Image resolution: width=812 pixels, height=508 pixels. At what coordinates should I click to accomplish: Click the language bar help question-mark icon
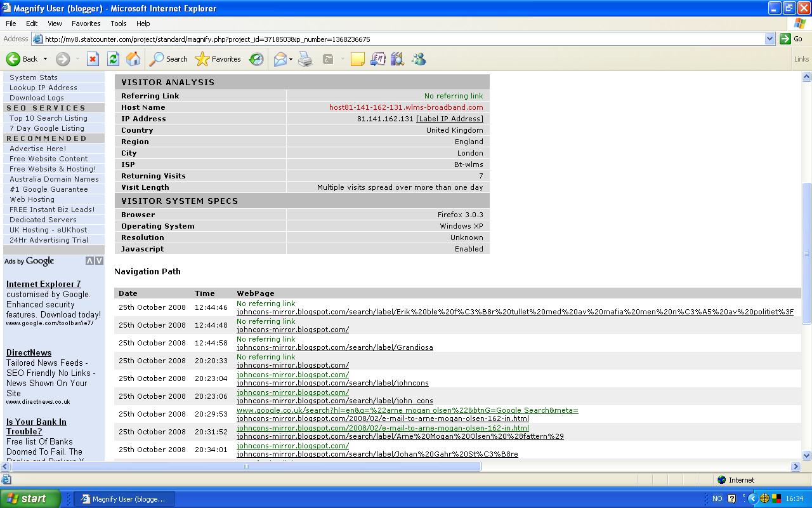[x=731, y=498]
